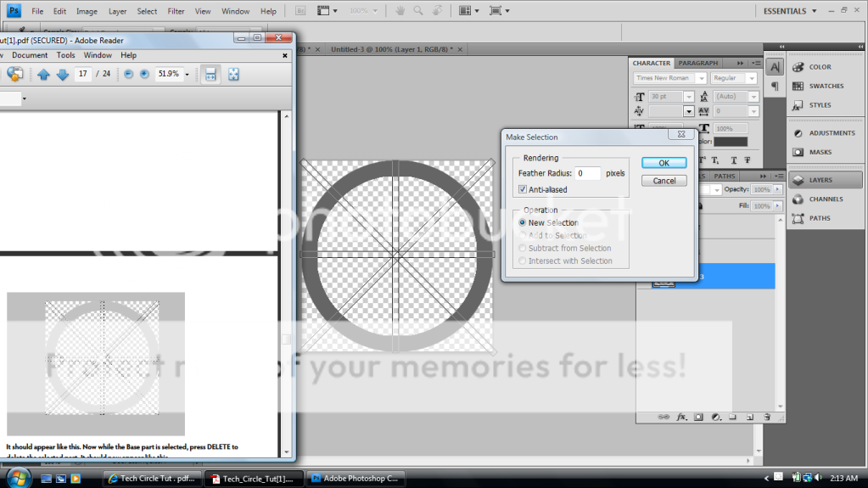Choose the Subtract from Selection option
868x488 pixels.
coord(523,248)
